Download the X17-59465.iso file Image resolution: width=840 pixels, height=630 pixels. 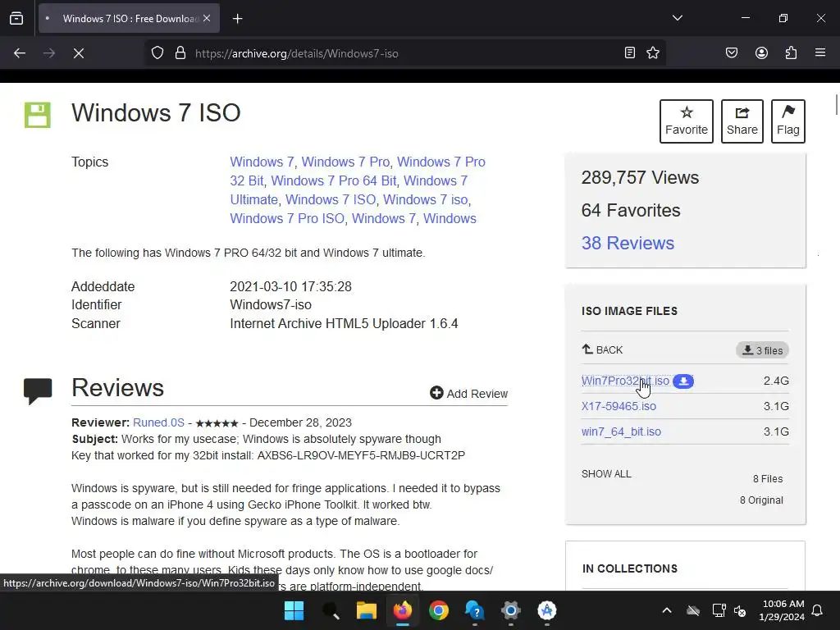(x=619, y=406)
